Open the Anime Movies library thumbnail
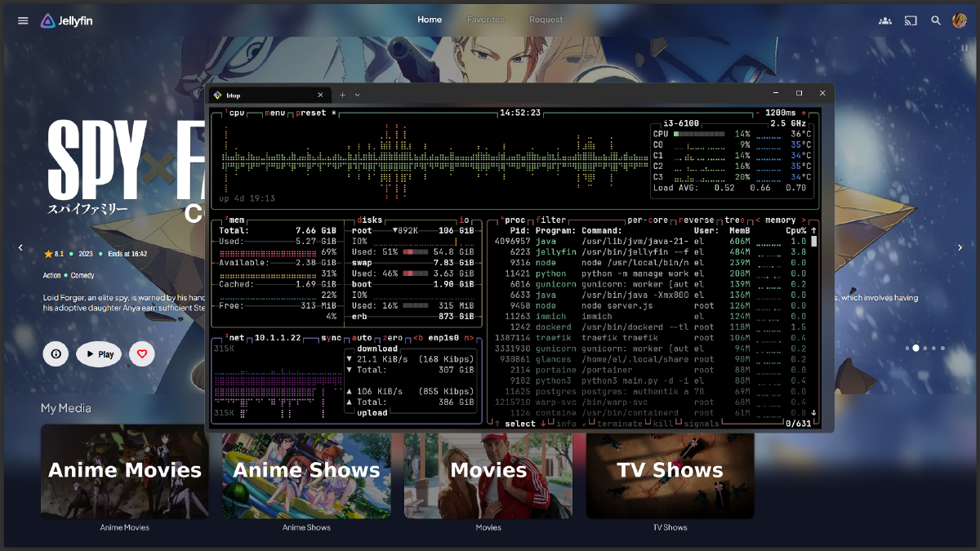 pos(125,471)
